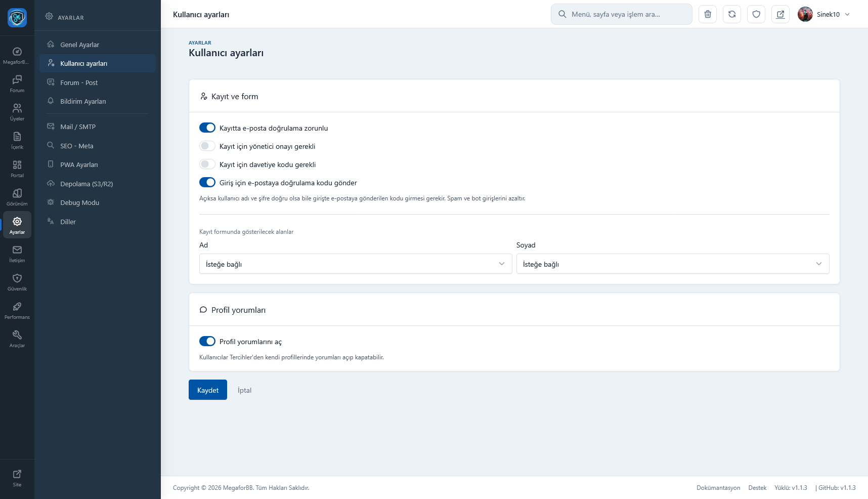This screenshot has height=499, width=868.
Task: Enable invitation code required toggle
Action: [207, 164]
